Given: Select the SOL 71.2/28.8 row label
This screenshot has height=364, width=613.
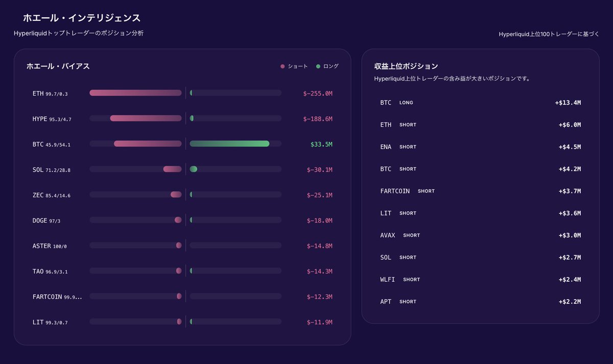Looking at the screenshot, I should click(52, 169).
